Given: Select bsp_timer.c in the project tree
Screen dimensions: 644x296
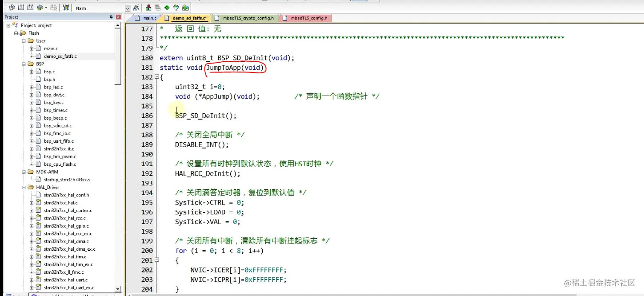Looking at the screenshot, I should 56,110.
